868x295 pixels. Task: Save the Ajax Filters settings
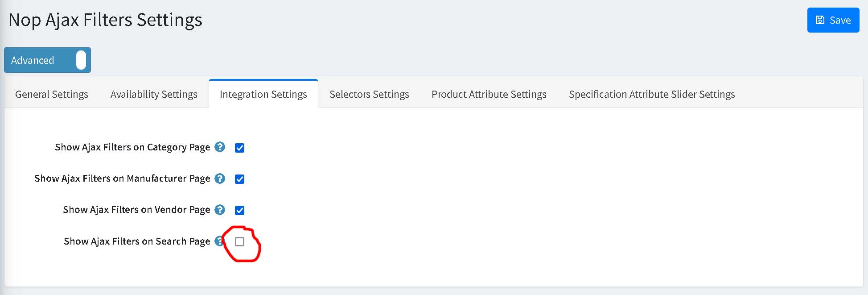pos(833,20)
